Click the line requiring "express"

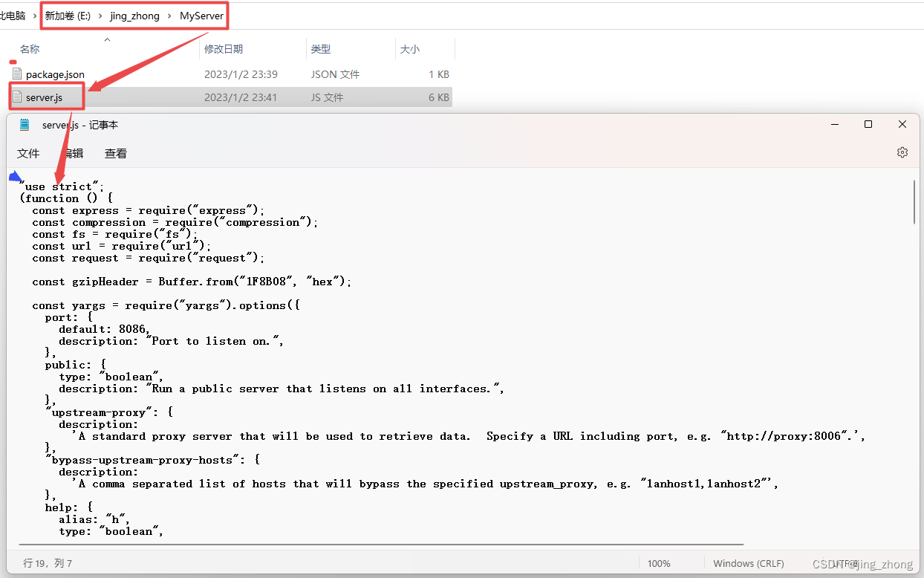[149, 210]
